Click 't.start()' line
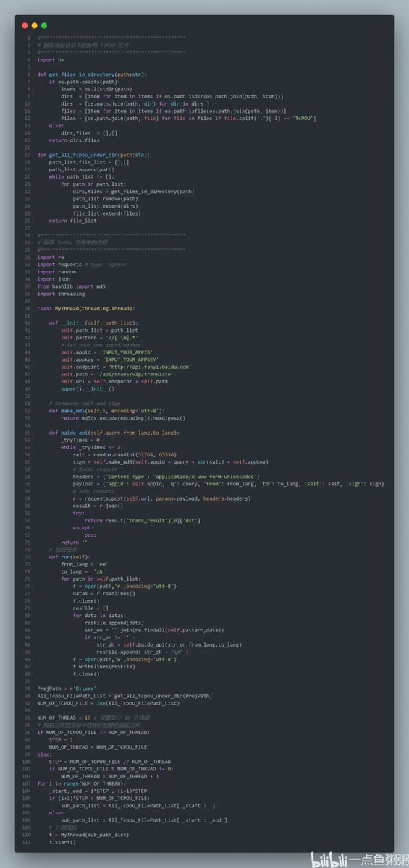Image resolution: width=409 pixels, height=868 pixels. [x=62, y=843]
